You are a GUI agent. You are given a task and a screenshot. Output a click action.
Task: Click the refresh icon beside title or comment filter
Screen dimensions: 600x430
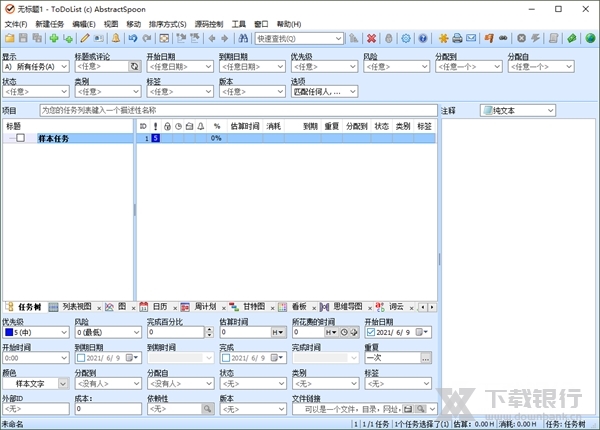click(134, 67)
